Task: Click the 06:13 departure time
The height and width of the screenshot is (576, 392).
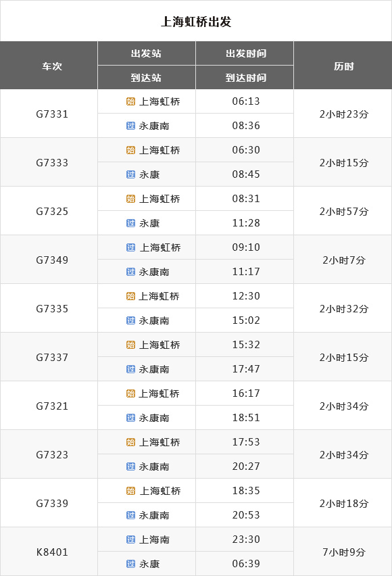Action: point(246,101)
